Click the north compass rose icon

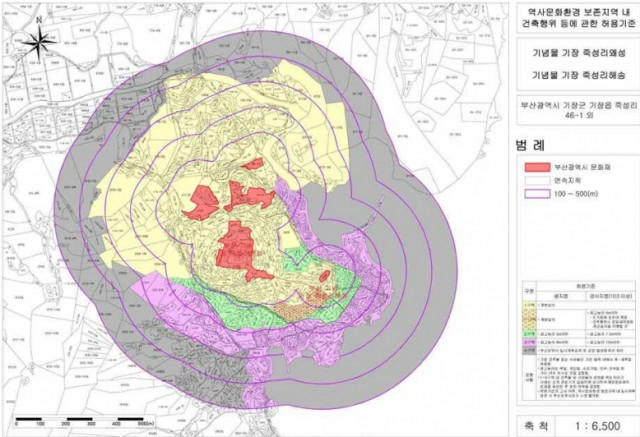tap(39, 40)
